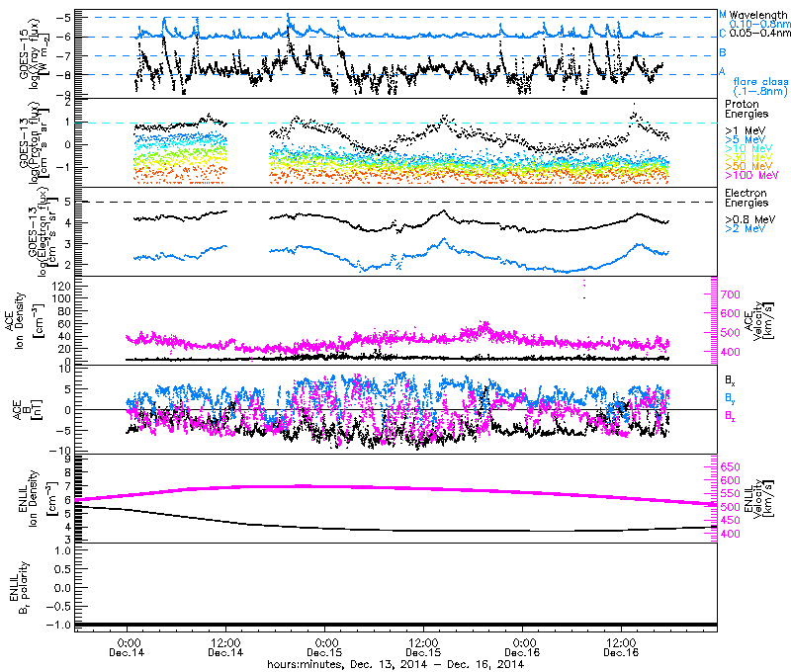Click the black ENLIL ion density curve

[396, 530]
